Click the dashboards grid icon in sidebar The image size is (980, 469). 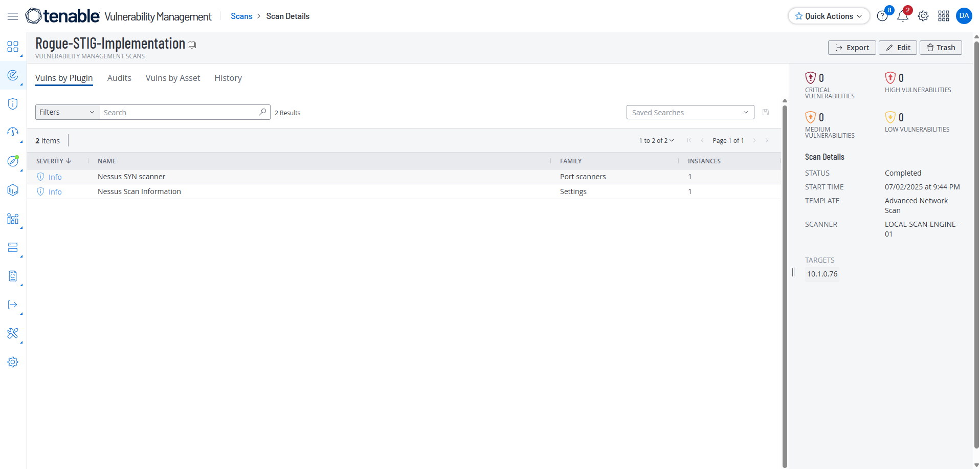click(x=13, y=47)
